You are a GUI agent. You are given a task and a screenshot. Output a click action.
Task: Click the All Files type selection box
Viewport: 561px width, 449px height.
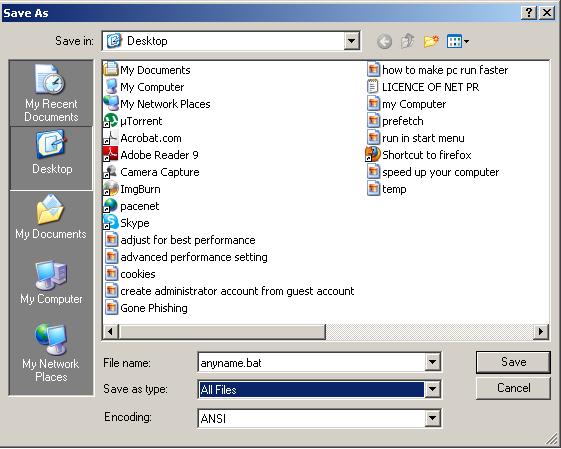(x=311, y=389)
